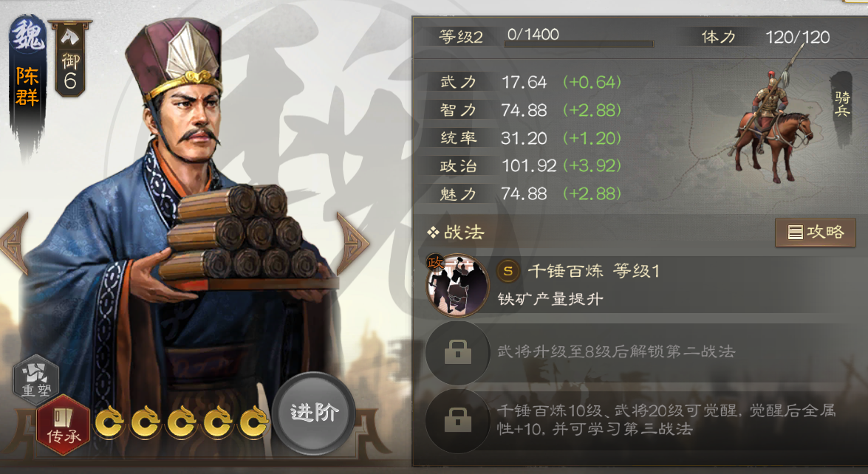Click the 御 6 command cost banner
868x474 pixels.
coord(70,58)
